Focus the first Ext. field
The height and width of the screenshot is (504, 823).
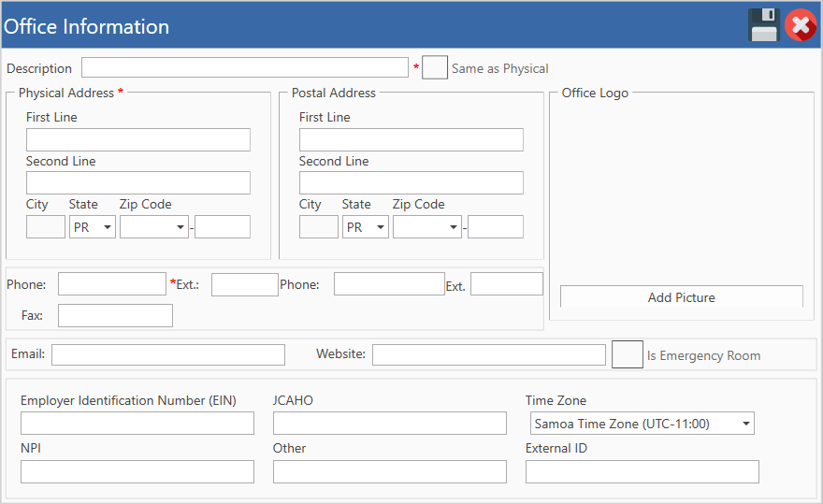(245, 284)
